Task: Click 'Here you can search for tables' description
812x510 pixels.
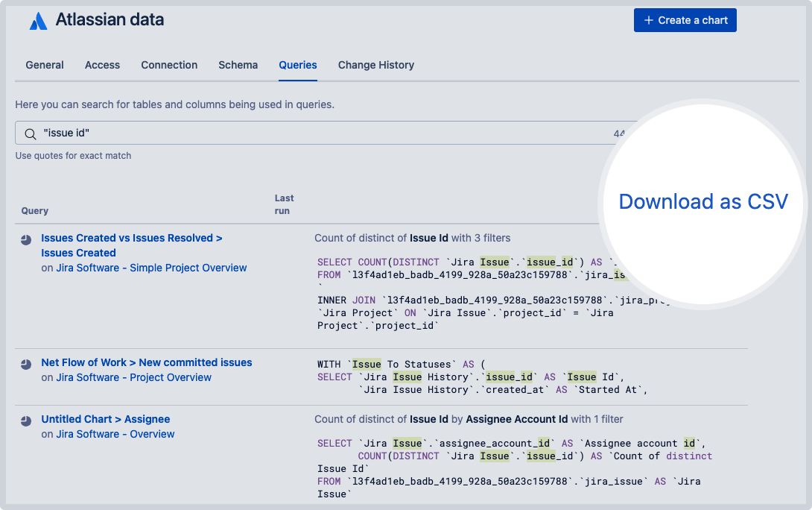Action: 174,104
